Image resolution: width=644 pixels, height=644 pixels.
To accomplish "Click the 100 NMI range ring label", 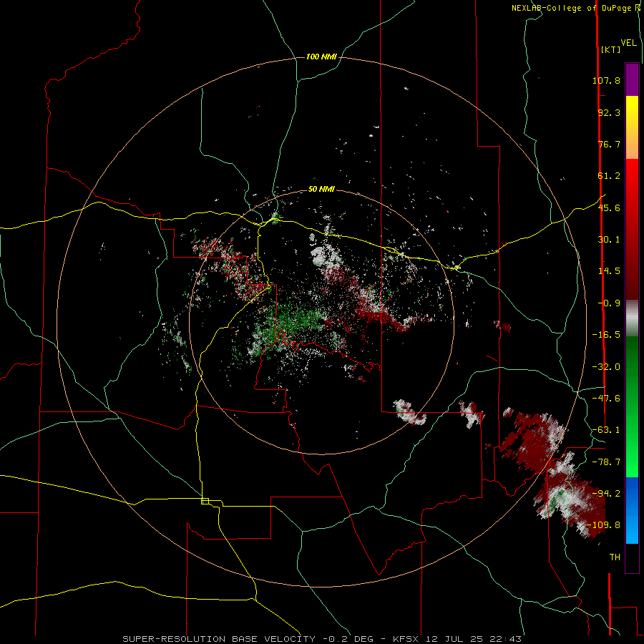I will (x=321, y=57).
